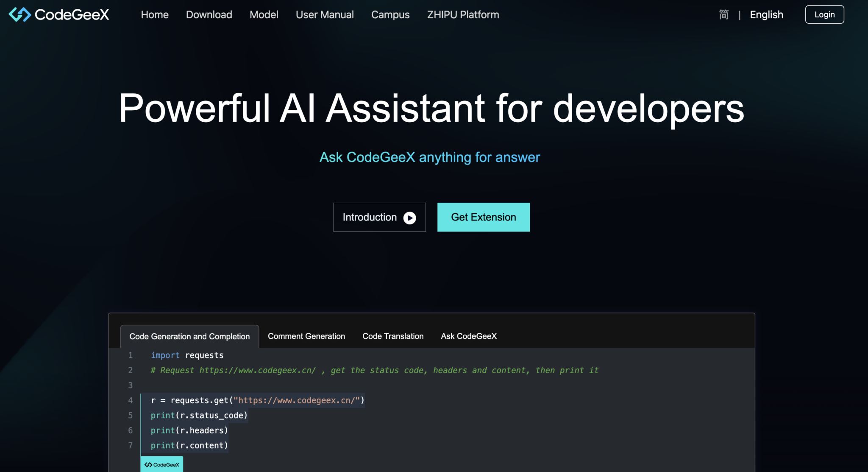Open the Ask CodeGeeX tab
The height and width of the screenshot is (472, 868).
pyautogui.click(x=468, y=336)
